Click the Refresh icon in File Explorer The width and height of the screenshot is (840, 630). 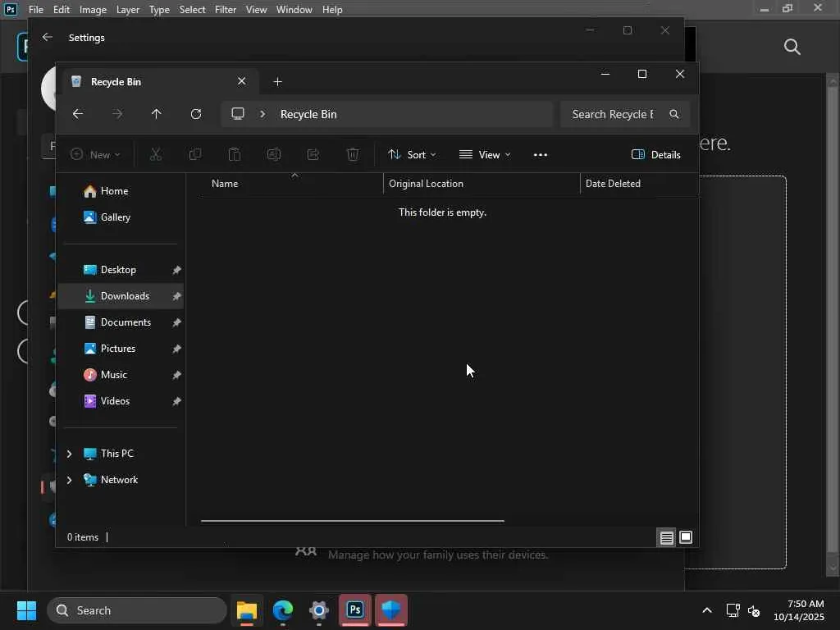coord(196,114)
